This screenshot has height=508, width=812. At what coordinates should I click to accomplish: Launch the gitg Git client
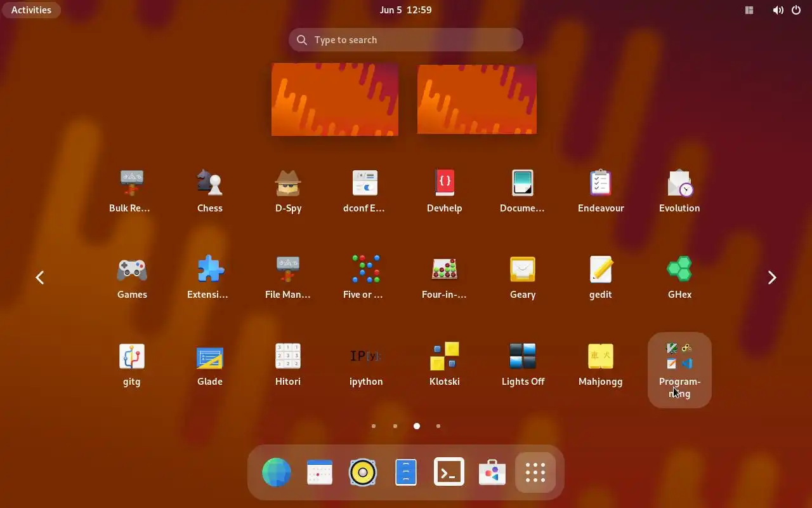pyautogui.click(x=131, y=364)
